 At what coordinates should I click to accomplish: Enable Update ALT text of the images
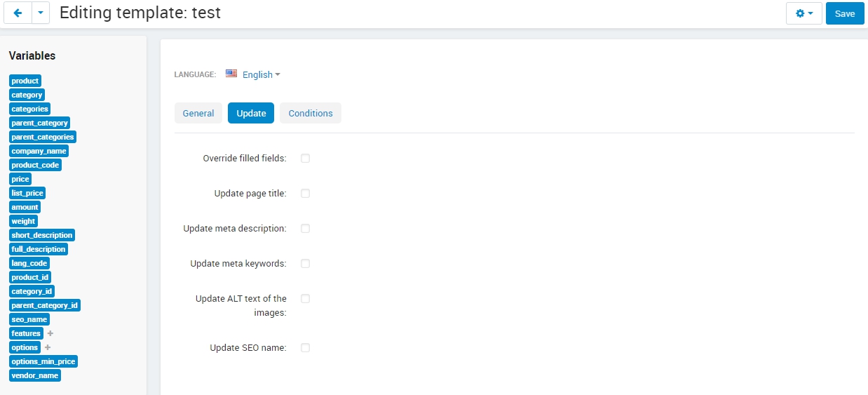[305, 299]
